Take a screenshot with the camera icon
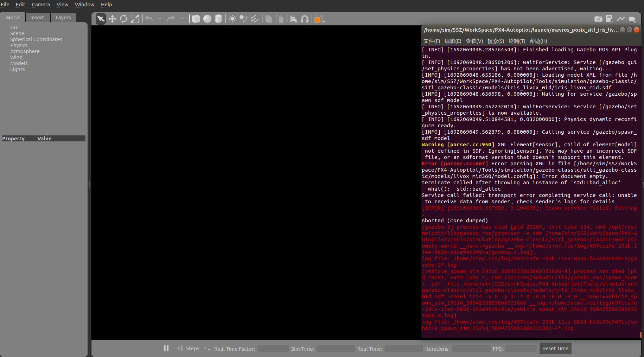 click(598, 19)
